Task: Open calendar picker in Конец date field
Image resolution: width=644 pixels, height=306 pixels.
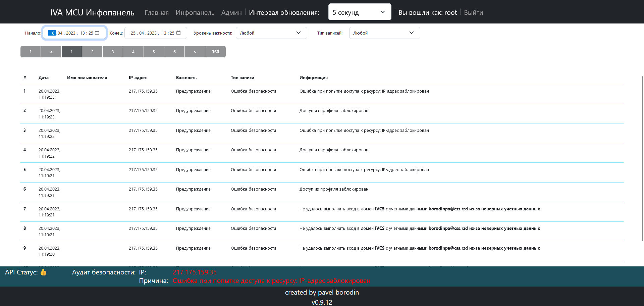Action: click(x=178, y=33)
